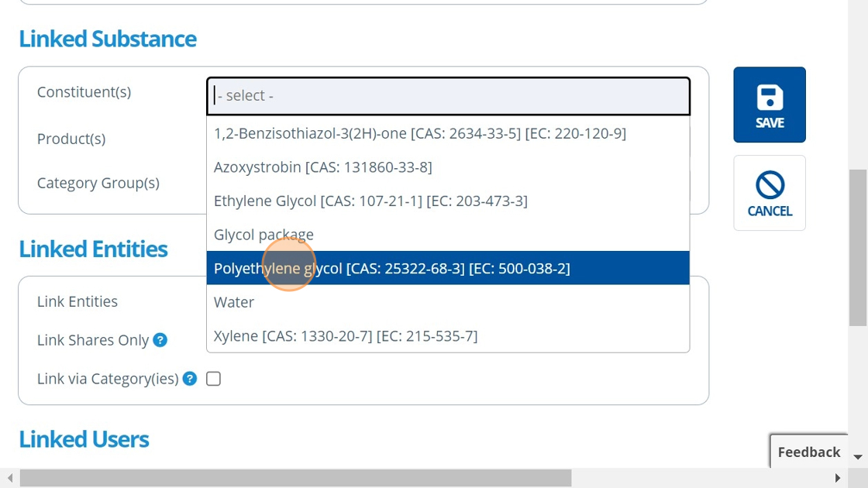Screen dimensions: 868x488
Task: Open help icon beside Link Shares Only
Action: click(x=160, y=340)
